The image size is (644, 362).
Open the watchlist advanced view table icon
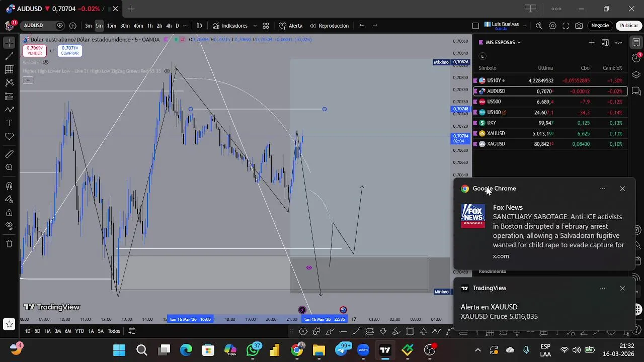tap(605, 42)
